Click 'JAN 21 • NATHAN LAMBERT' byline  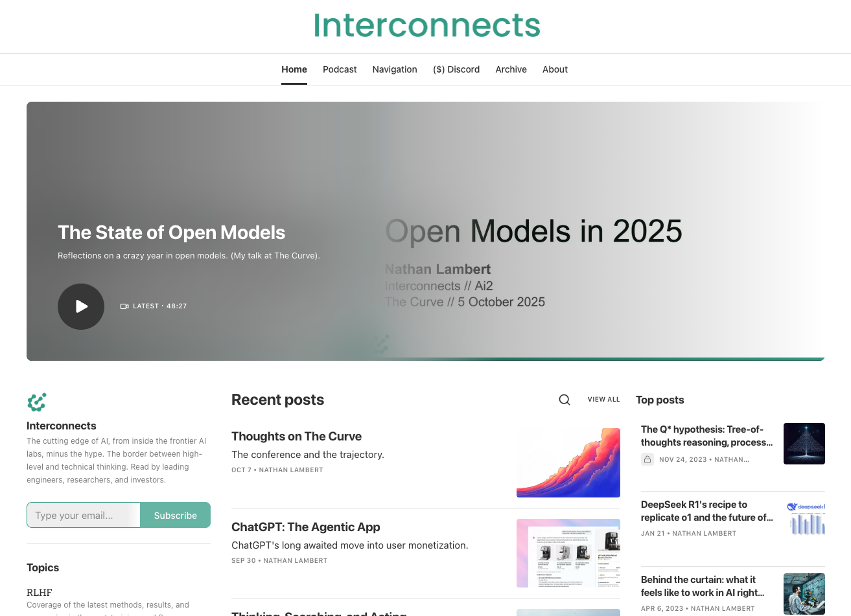(688, 534)
